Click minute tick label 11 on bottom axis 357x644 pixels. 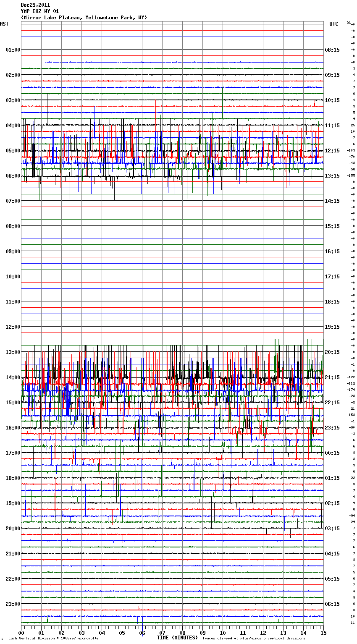[x=243, y=633]
